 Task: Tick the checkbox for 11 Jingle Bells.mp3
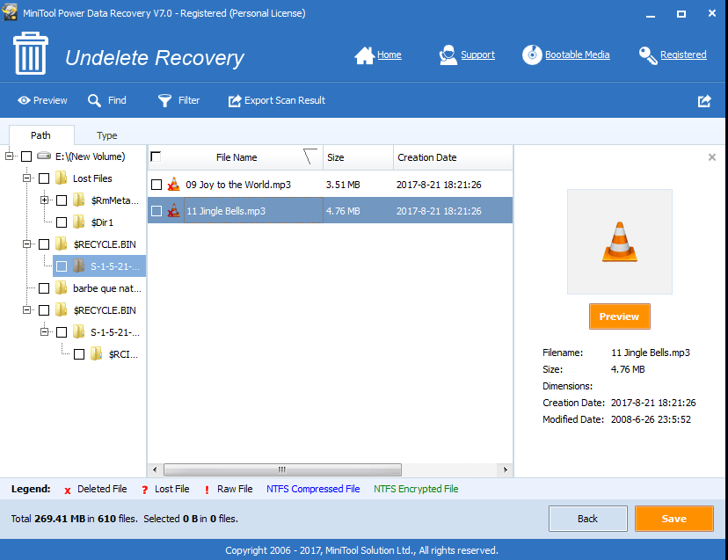(157, 211)
